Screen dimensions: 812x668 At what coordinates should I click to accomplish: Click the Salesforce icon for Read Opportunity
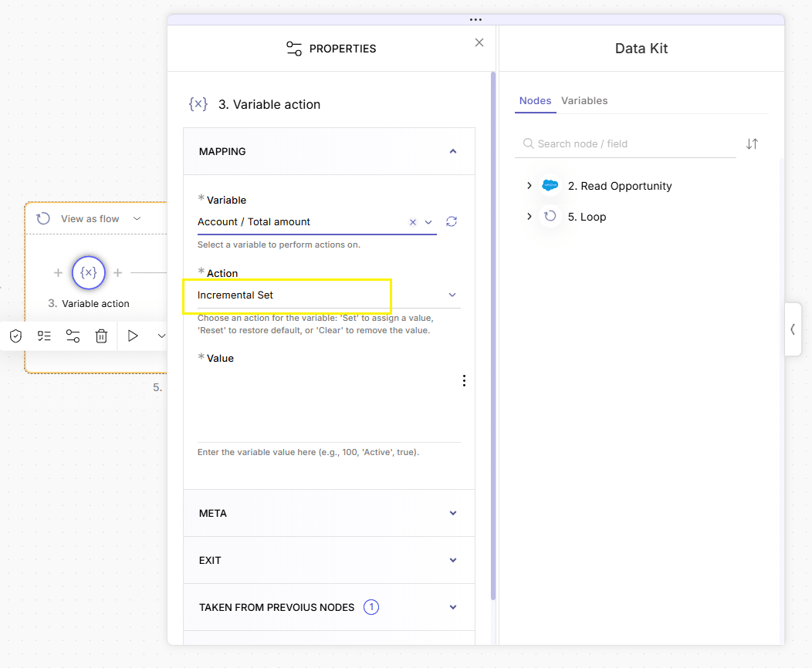(550, 185)
